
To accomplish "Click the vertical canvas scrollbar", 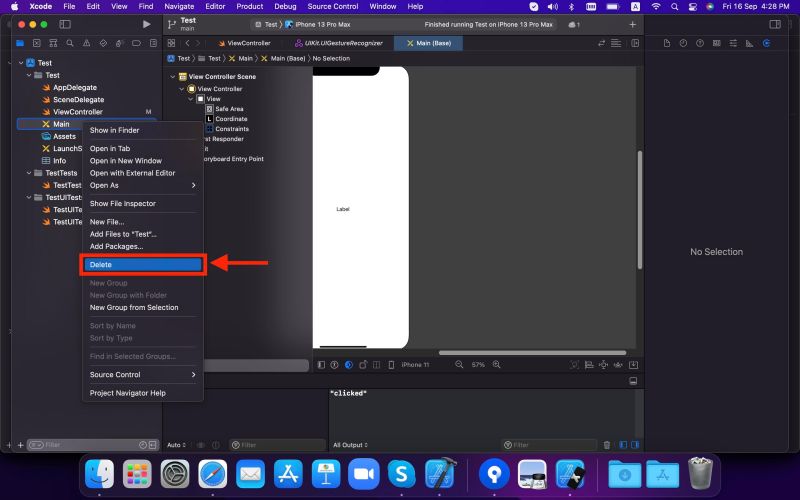I will coord(639,210).
